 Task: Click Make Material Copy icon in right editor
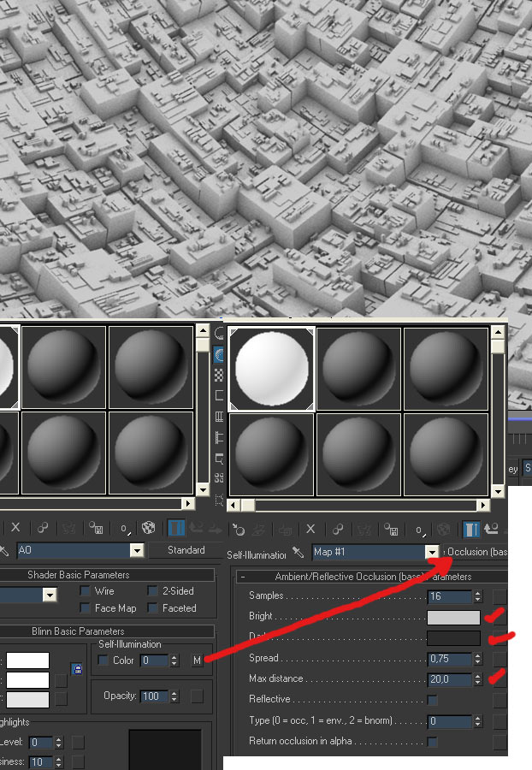coord(338,529)
